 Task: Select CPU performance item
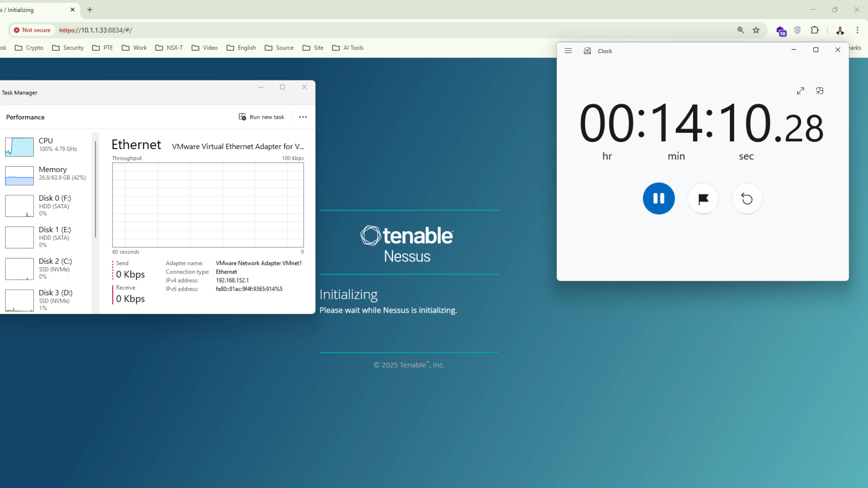click(45, 145)
